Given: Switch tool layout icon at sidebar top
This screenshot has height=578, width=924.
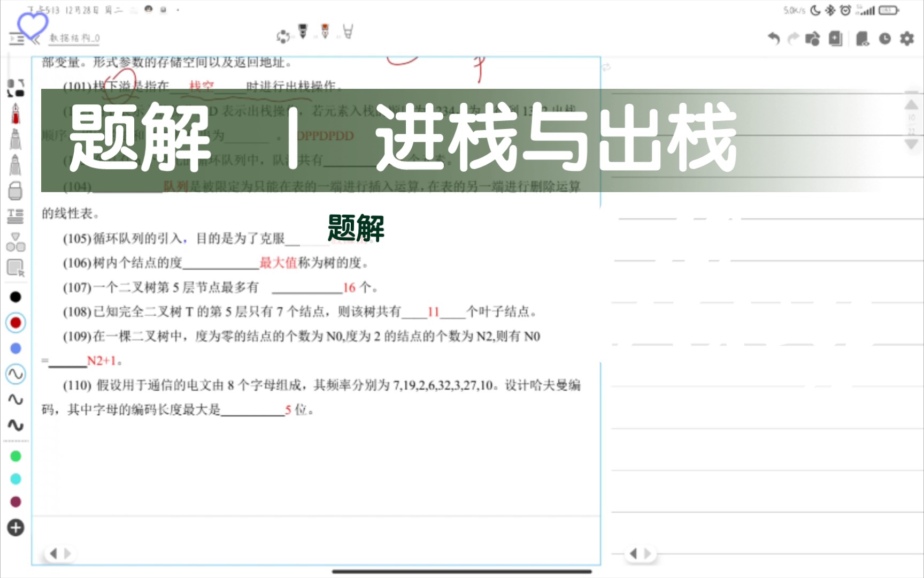Looking at the screenshot, I should point(16,88).
